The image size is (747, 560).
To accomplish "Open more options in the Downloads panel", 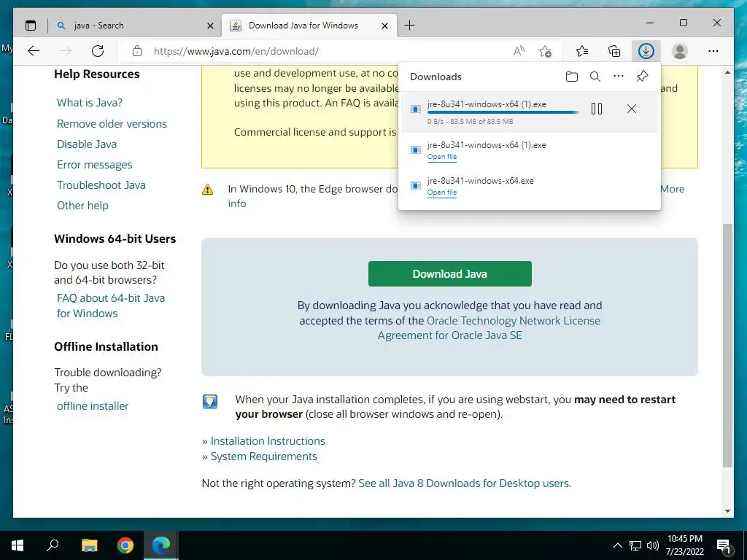I will coord(619,76).
